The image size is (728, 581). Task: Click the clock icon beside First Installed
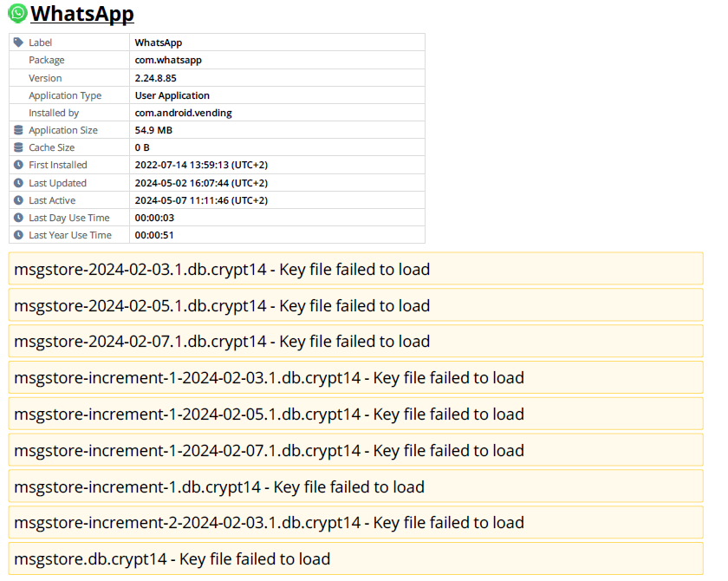[x=19, y=165]
